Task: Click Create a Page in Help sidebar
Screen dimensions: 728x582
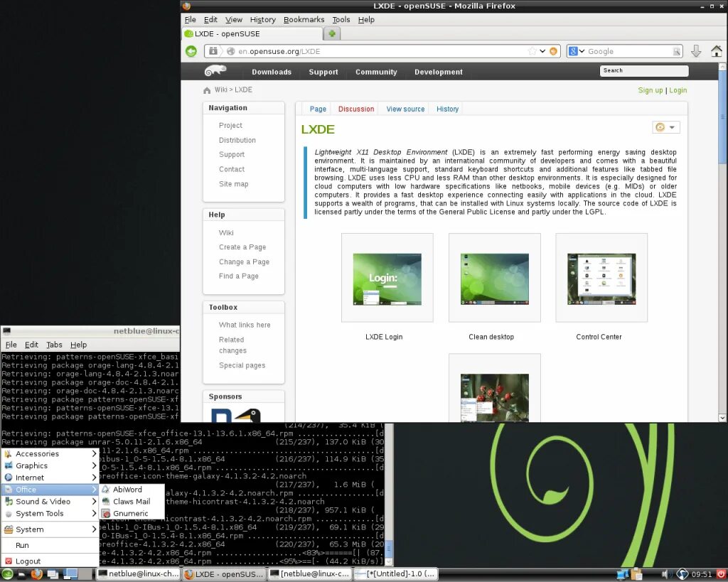Action: click(x=242, y=247)
